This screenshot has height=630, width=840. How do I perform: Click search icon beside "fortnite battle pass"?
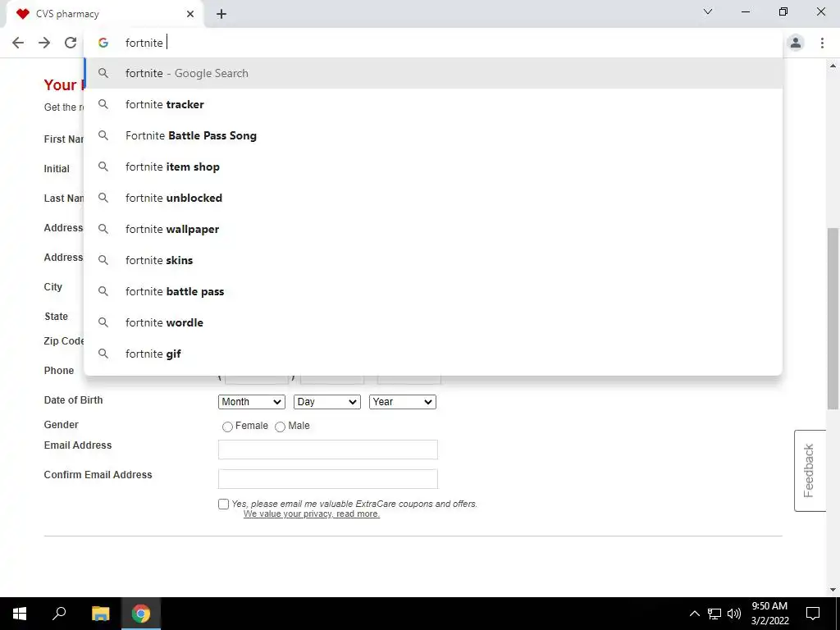click(x=103, y=291)
